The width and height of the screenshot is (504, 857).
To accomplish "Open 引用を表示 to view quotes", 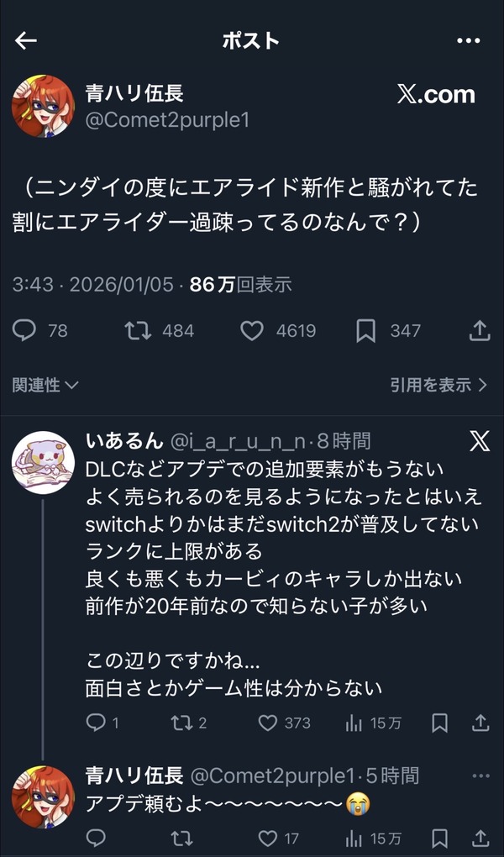I will pos(438,385).
